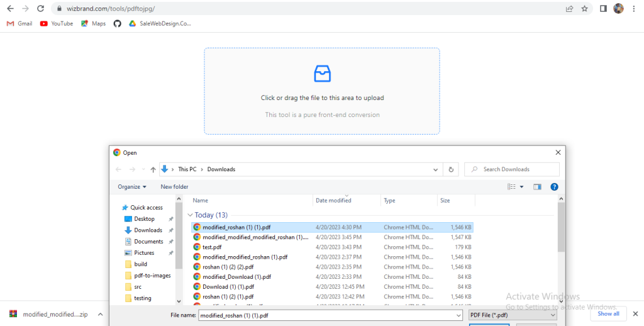Viewport: 644px width, 326px height.
Task: Open the YouTube bookmark
Action: 57,23
